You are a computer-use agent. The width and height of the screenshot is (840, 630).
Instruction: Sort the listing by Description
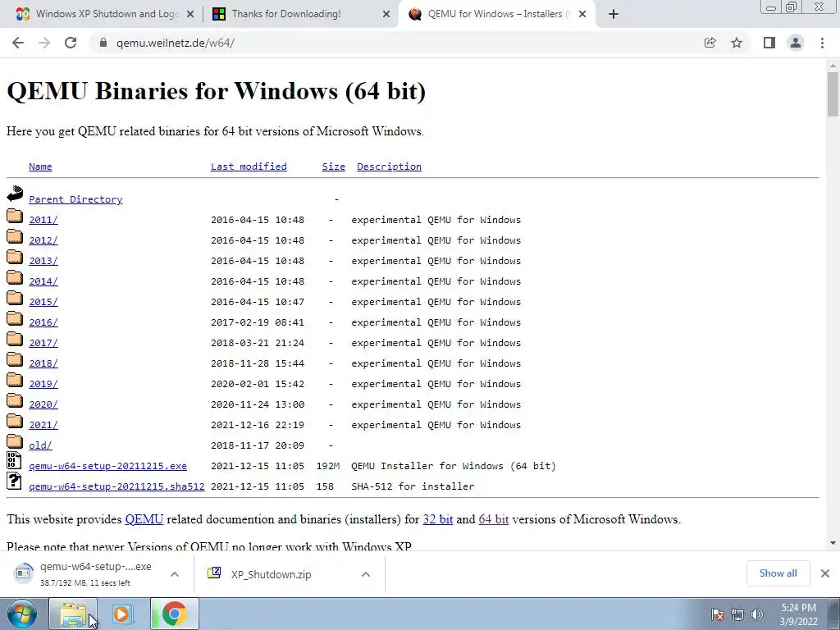tap(389, 167)
